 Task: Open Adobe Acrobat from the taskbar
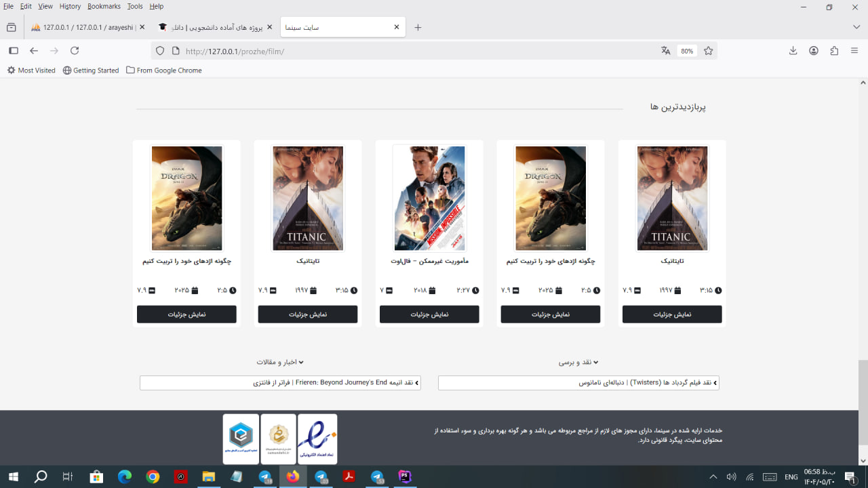pyautogui.click(x=349, y=477)
